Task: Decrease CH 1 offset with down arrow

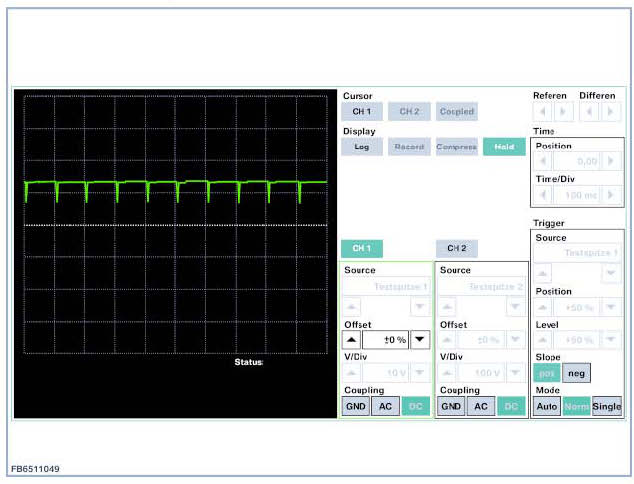Action: [421, 339]
